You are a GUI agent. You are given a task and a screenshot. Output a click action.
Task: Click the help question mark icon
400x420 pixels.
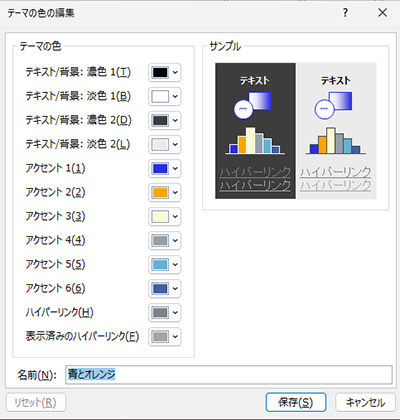(345, 13)
